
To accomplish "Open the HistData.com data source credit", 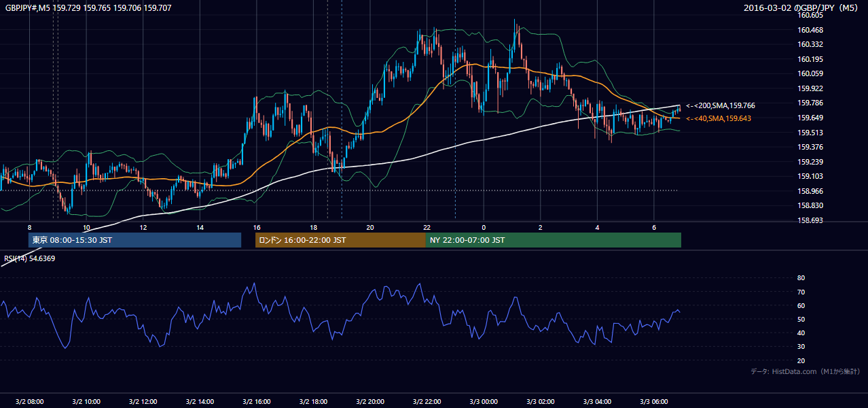I will pos(806,371).
